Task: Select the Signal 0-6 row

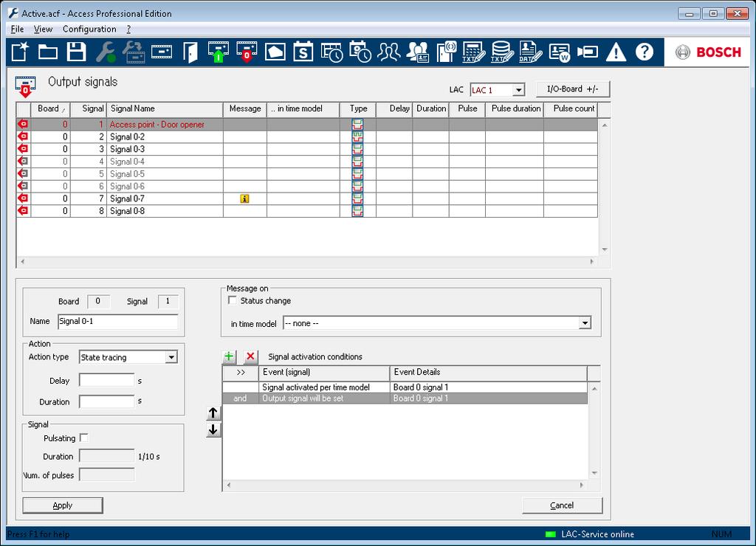Action: [306, 187]
